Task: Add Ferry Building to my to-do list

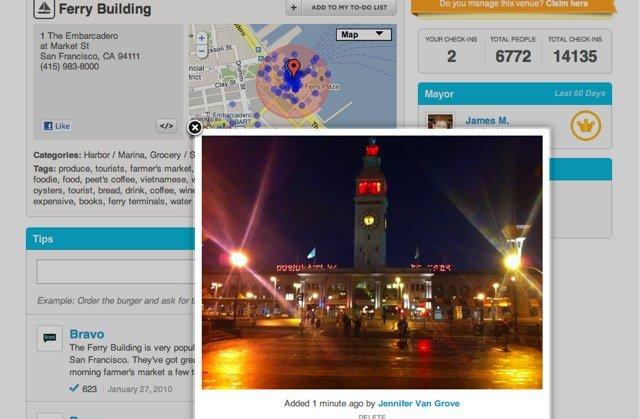Action: 349,7
